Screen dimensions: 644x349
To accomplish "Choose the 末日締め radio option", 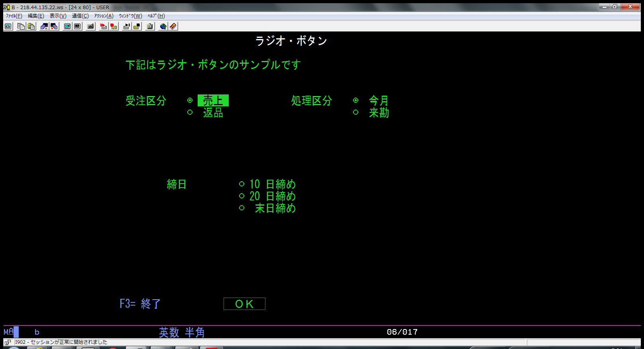I will [241, 208].
